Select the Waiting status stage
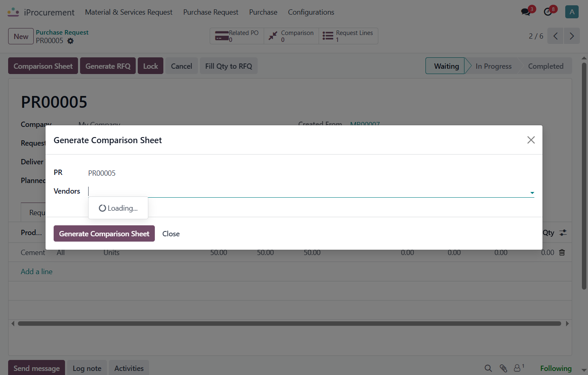This screenshot has height=375, width=588. click(446, 66)
